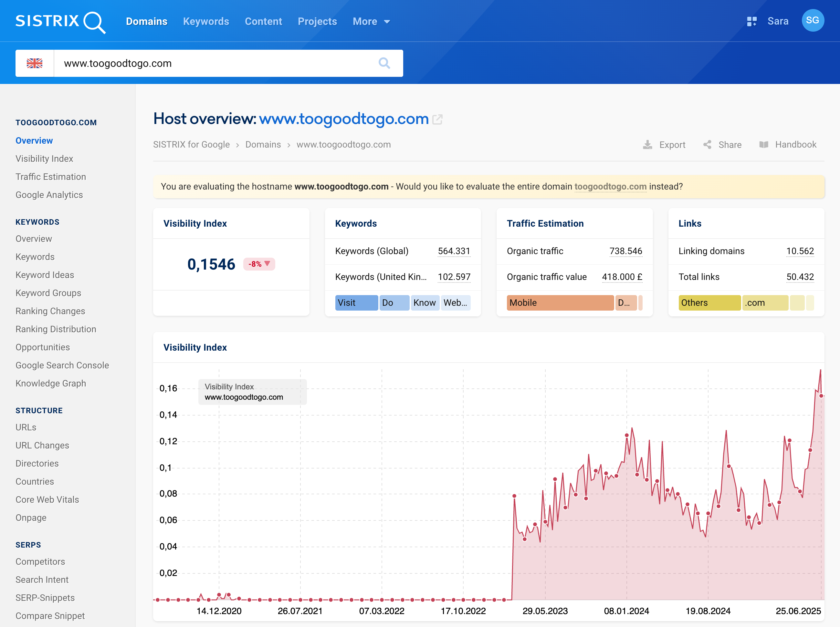Go to Domains breadcrumb
840x627 pixels.
point(263,145)
